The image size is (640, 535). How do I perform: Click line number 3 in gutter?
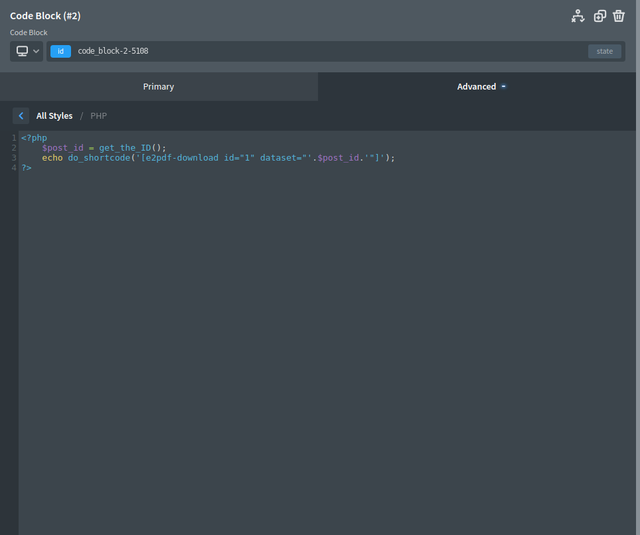pyautogui.click(x=14, y=158)
